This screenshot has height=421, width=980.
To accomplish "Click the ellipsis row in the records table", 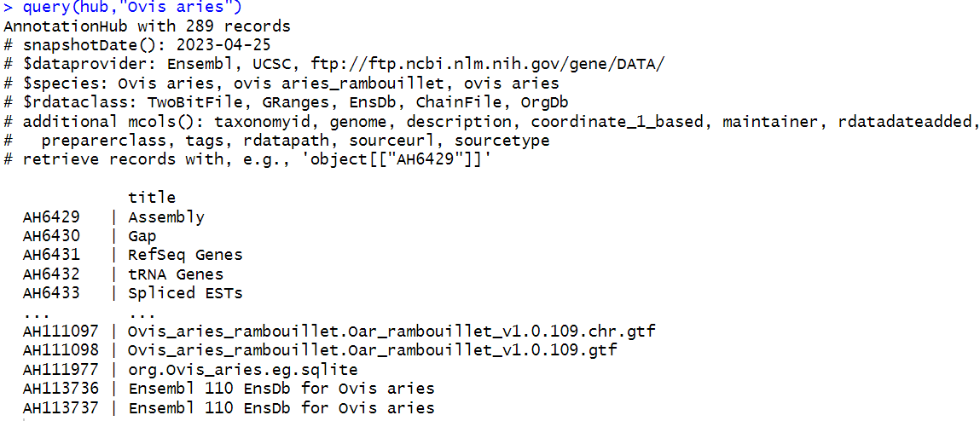I will coord(90,312).
